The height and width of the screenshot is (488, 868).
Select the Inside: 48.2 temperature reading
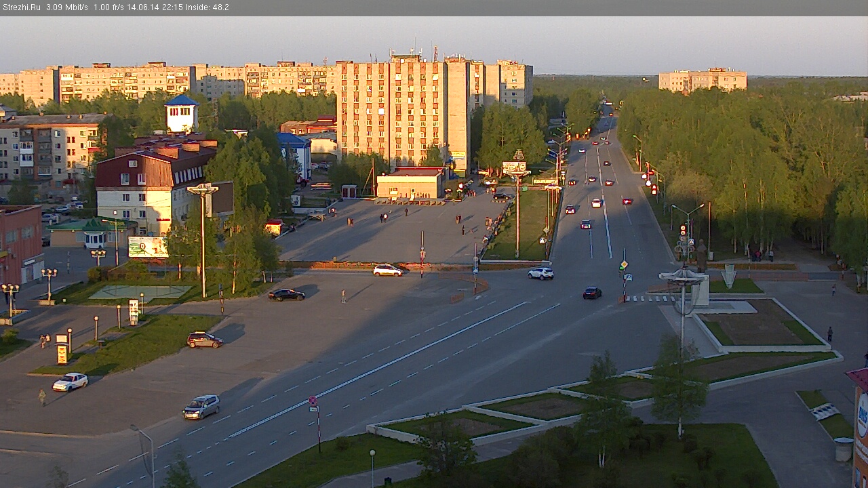pos(208,7)
